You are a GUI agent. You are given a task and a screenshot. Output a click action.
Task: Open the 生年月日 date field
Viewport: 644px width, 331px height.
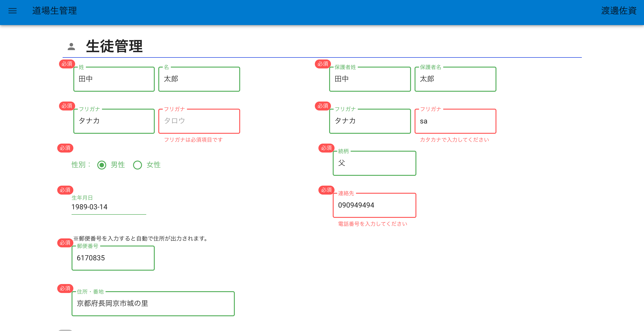[108, 207]
